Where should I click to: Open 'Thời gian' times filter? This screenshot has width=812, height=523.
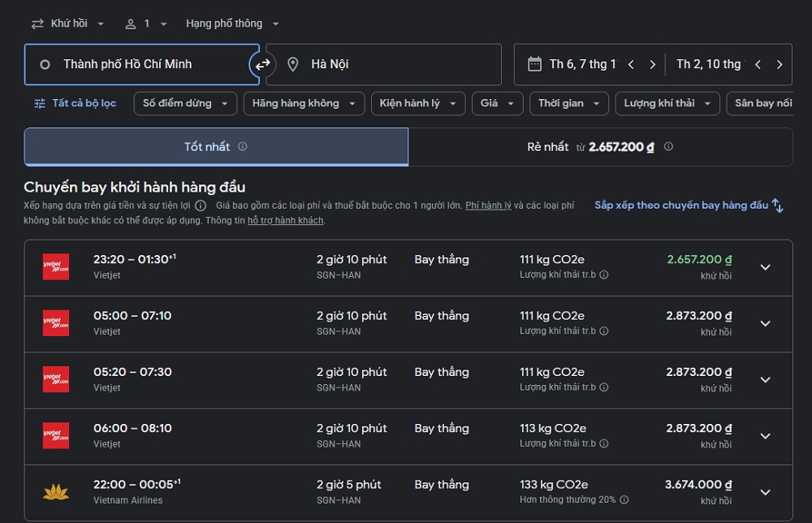point(569,103)
